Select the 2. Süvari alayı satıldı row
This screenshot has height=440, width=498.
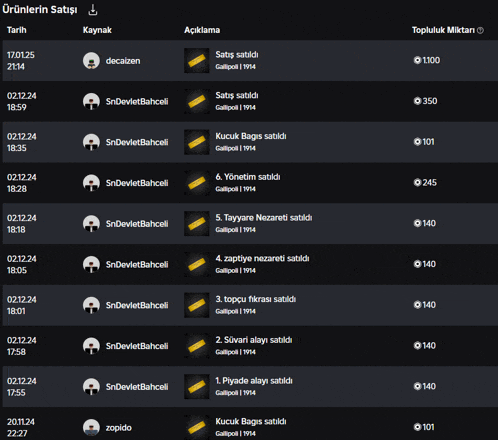point(250,346)
